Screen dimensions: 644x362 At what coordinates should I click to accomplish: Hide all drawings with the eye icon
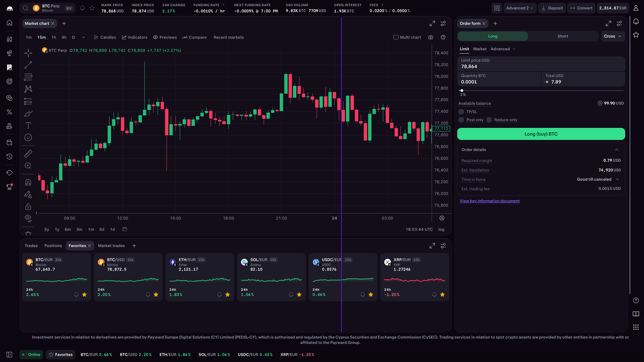(28, 217)
